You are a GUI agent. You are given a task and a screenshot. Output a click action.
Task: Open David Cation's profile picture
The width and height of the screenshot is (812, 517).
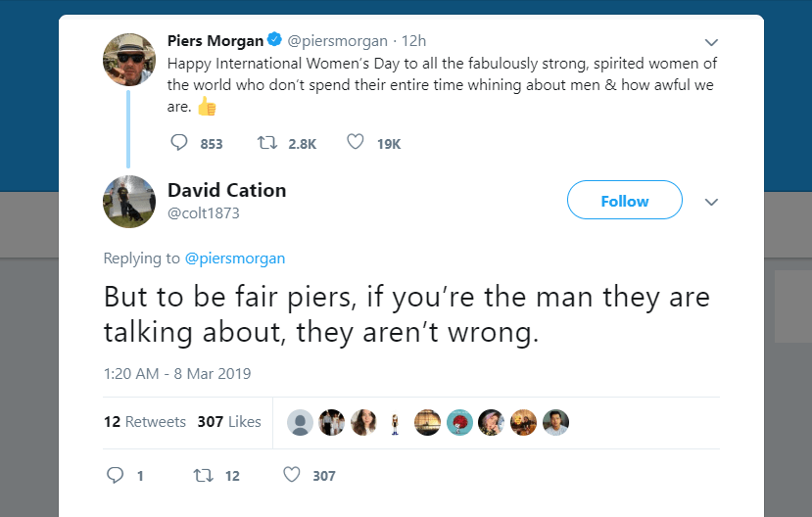point(129,202)
